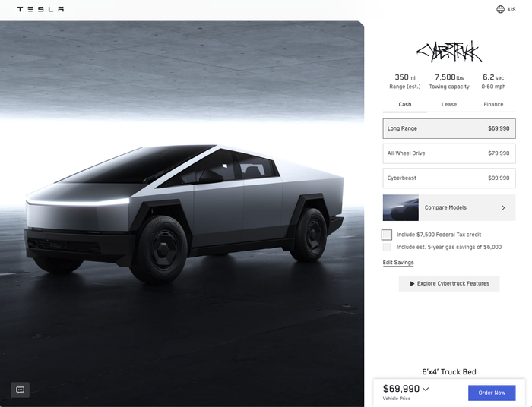Select the Cyberbeast trim option
The width and height of the screenshot is (532, 407).
click(x=449, y=178)
